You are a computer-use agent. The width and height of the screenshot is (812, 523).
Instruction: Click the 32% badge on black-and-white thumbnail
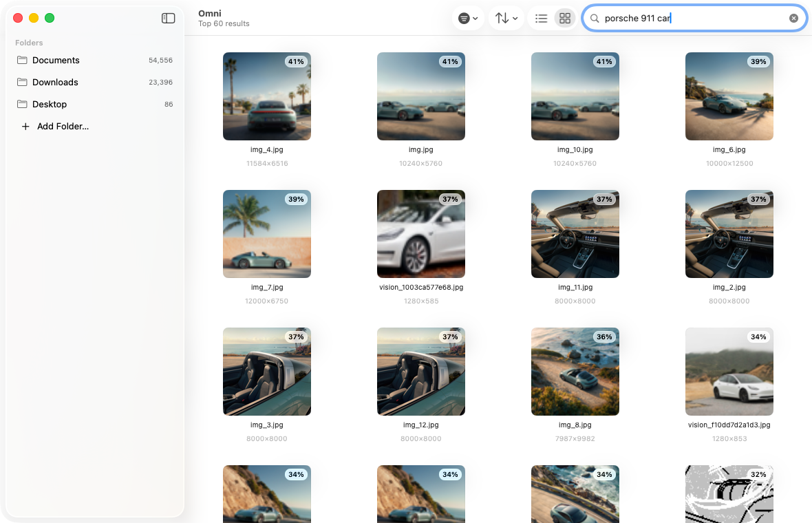point(758,475)
